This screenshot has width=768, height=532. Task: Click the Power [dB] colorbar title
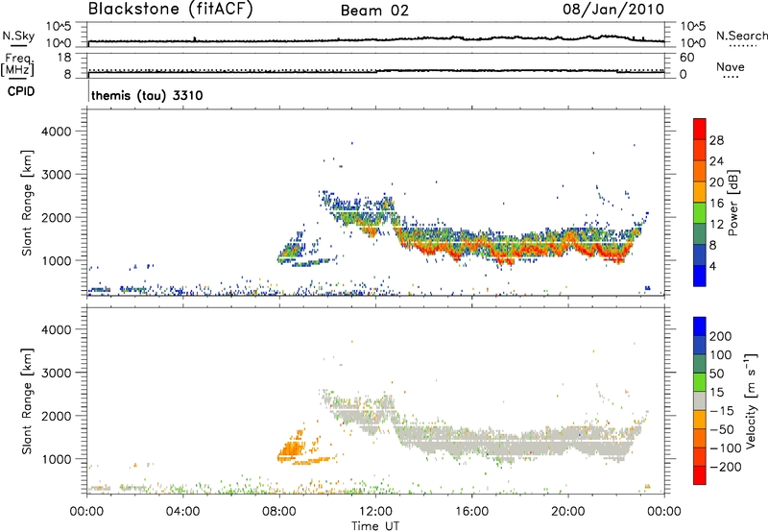click(x=732, y=203)
